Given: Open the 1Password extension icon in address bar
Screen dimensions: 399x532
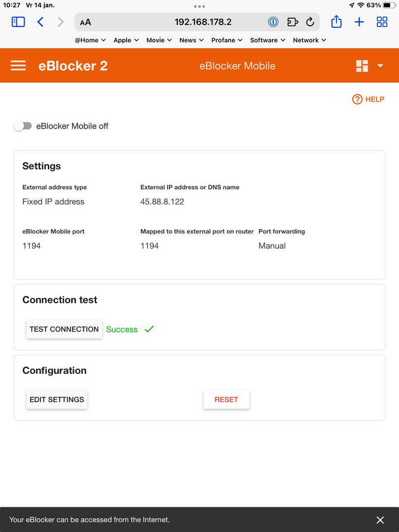Looking at the screenshot, I should pos(273,22).
